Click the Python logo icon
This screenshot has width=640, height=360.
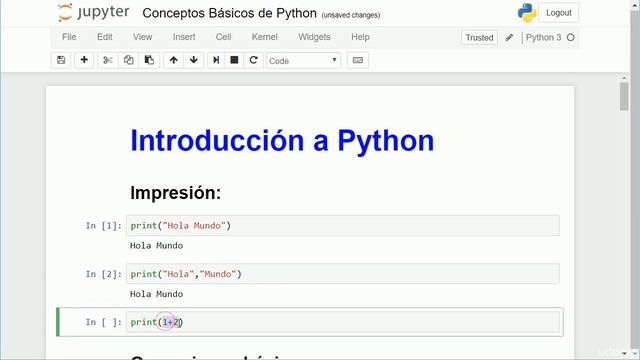[527, 13]
